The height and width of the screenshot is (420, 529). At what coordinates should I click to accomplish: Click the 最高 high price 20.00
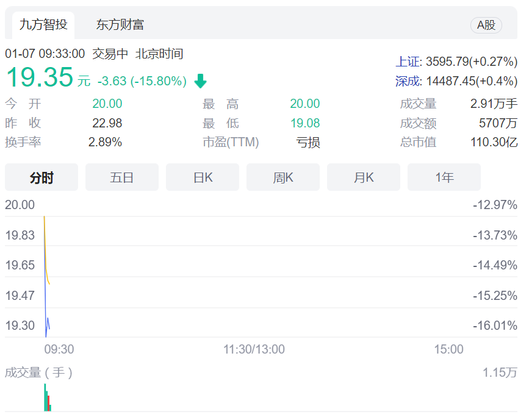click(x=304, y=104)
